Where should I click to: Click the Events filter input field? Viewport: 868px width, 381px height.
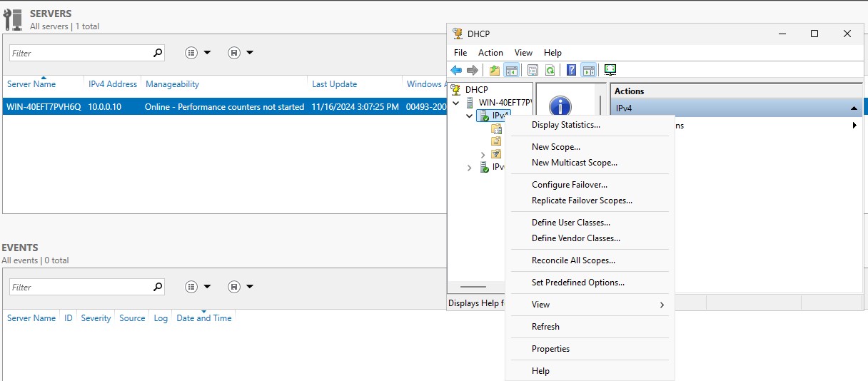tap(80, 287)
